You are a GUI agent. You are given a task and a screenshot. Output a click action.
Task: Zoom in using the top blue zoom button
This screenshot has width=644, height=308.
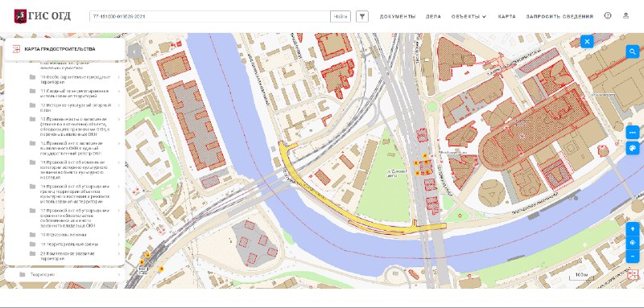[x=632, y=228]
